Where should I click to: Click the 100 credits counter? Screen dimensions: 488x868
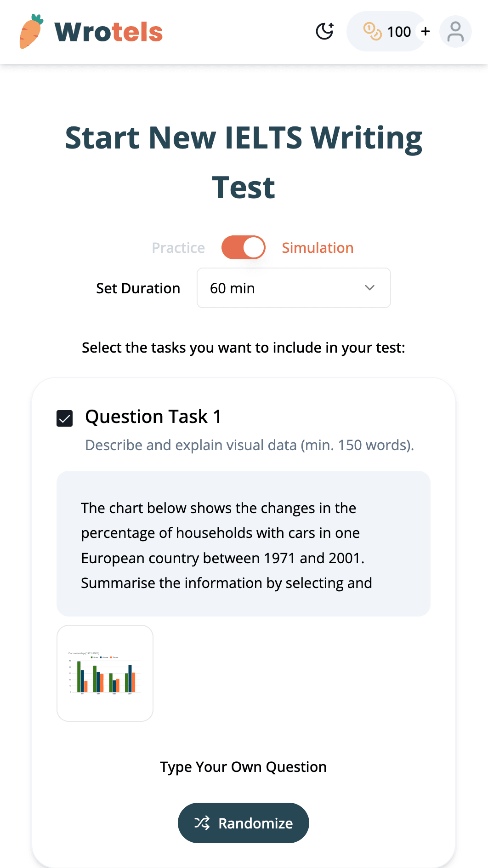(399, 31)
